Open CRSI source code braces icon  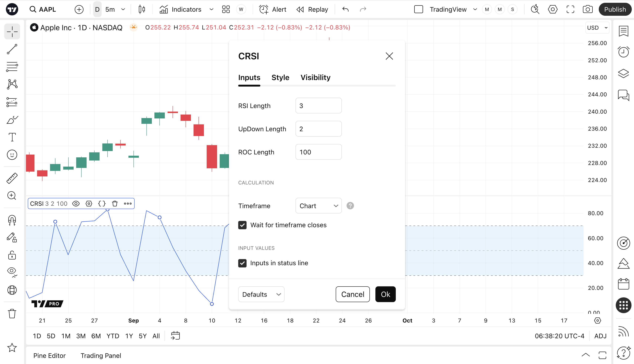[x=102, y=203]
